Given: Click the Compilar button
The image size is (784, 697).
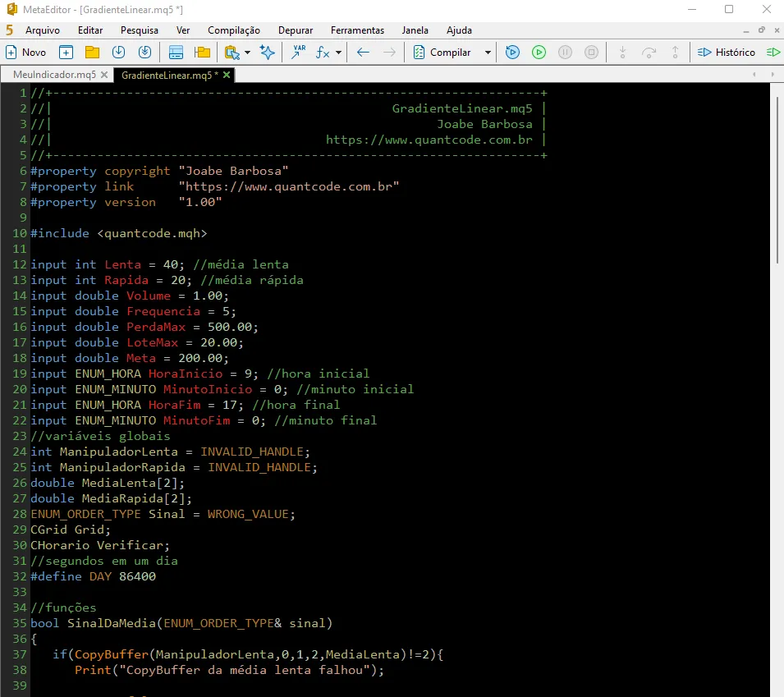Looking at the screenshot, I should coord(442,52).
